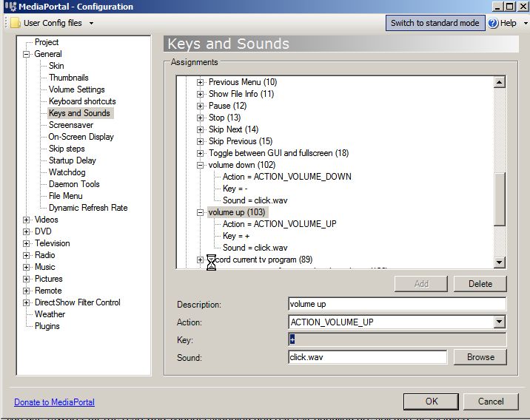Select 'Action = ACTION_VOLUME_DOWN' row
This screenshot has width=530, height=420.
pyautogui.click(x=286, y=177)
